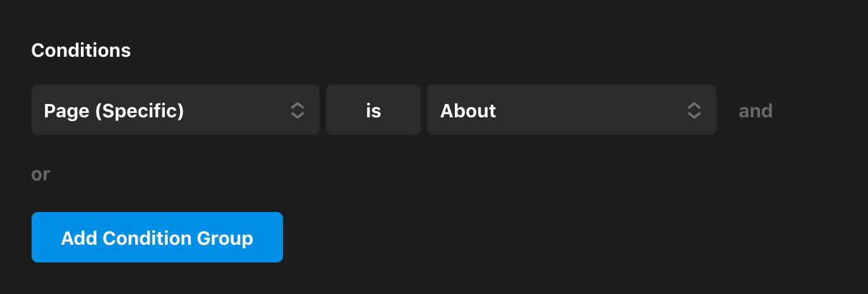Open the Page (Specific) condition type dropdown

point(175,110)
